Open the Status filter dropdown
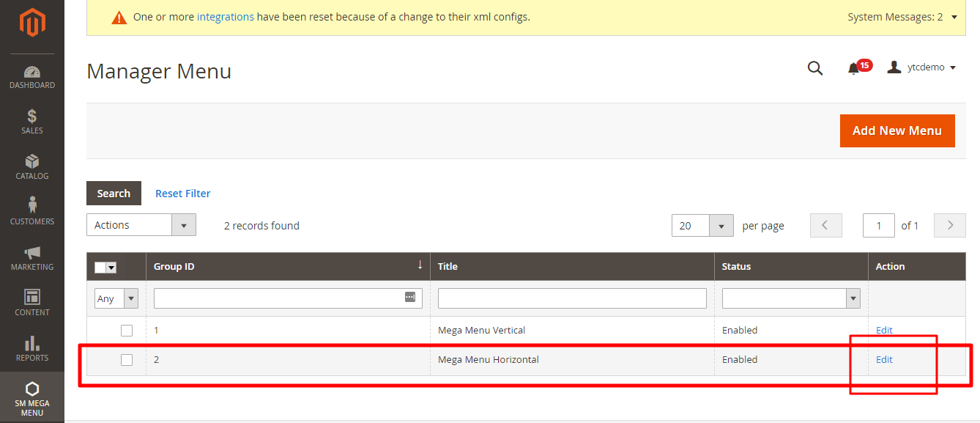Image resolution: width=980 pixels, height=423 pixels. pyautogui.click(x=791, y=298)
